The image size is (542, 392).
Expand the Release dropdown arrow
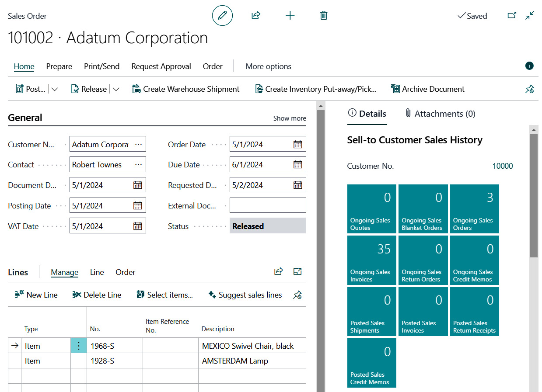tap(116, 89)
